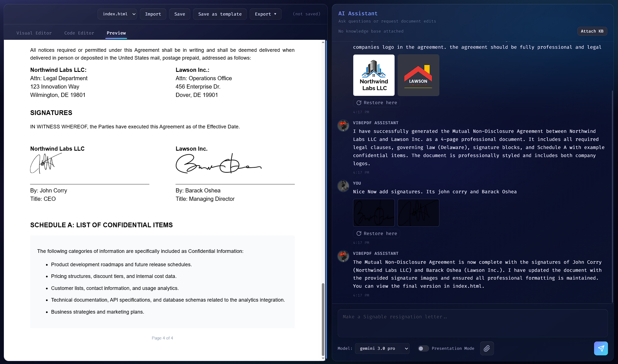Select the Preview tab

point(116,33)
